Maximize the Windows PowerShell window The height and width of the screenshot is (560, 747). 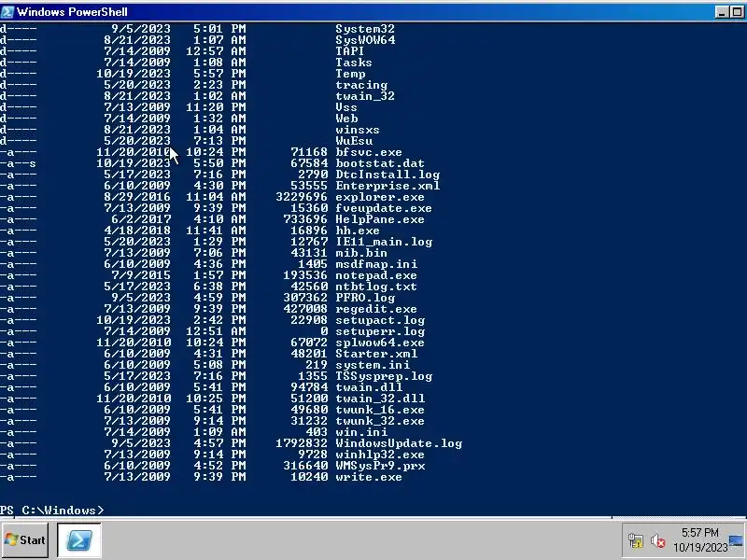(737, 12)
